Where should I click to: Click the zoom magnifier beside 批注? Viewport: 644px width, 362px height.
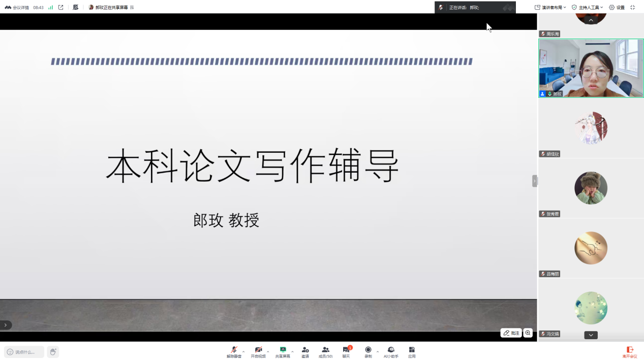point(528,333)
